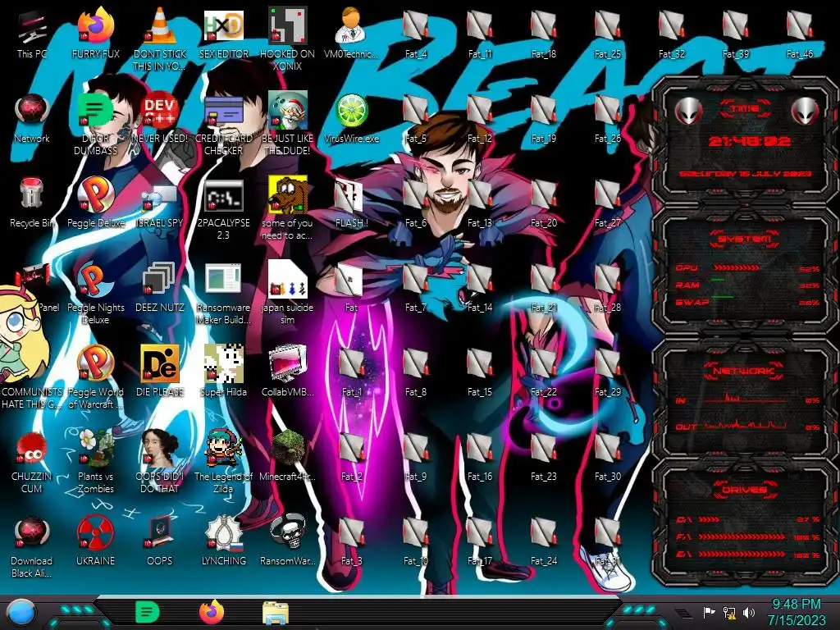Open Peggle World of Warcraft shortcut
Screen dimensions: 840x630
click(x=95, y=363)
